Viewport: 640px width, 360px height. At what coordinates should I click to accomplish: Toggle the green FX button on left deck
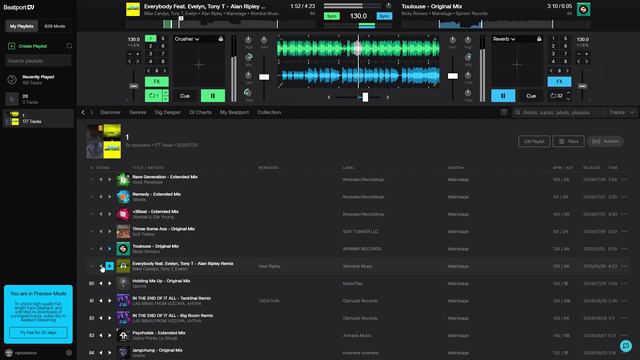[157, 82]
